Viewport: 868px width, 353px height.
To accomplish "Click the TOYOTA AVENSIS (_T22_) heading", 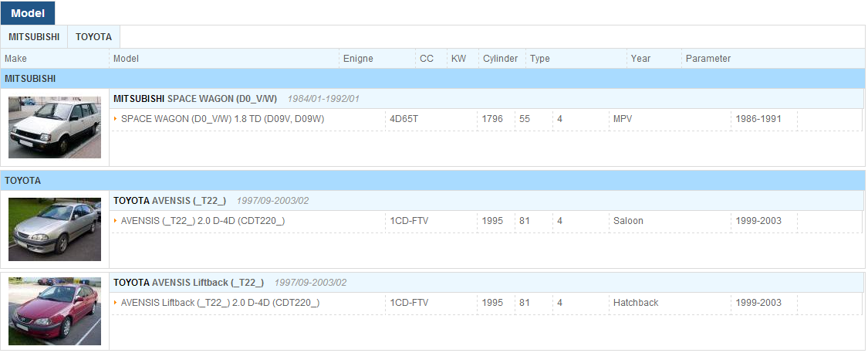I will click(x=170, y=201).
